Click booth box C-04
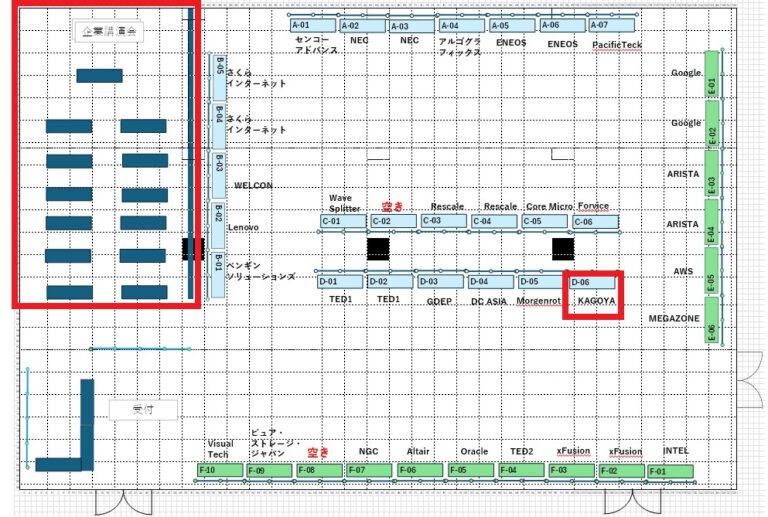 494,221
